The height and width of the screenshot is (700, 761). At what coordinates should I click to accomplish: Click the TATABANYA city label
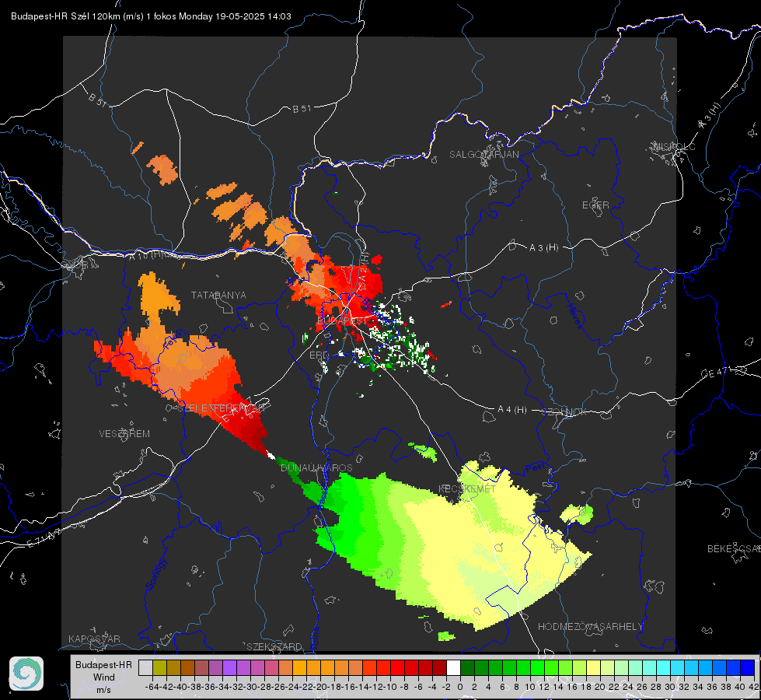(218, 295)
